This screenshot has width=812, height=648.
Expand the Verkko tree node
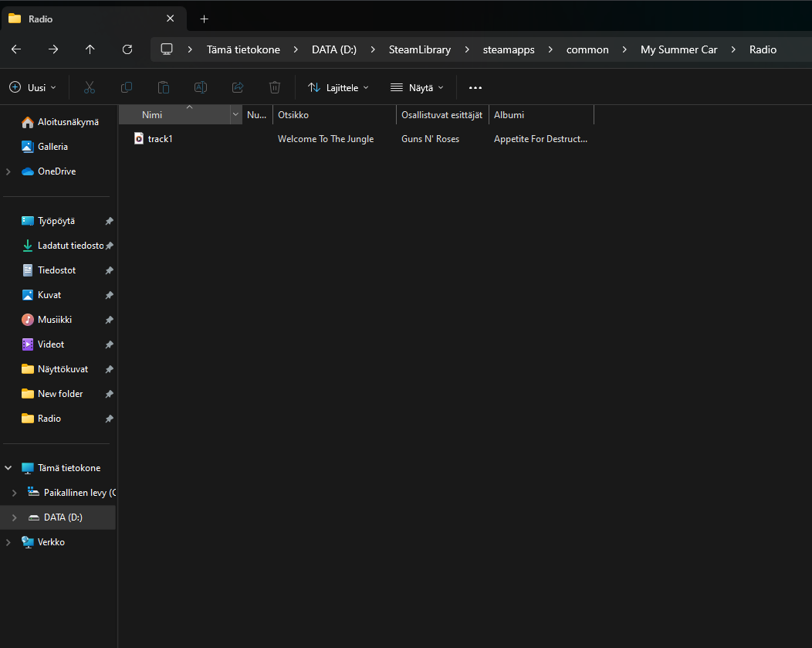(x=8, y=542)
